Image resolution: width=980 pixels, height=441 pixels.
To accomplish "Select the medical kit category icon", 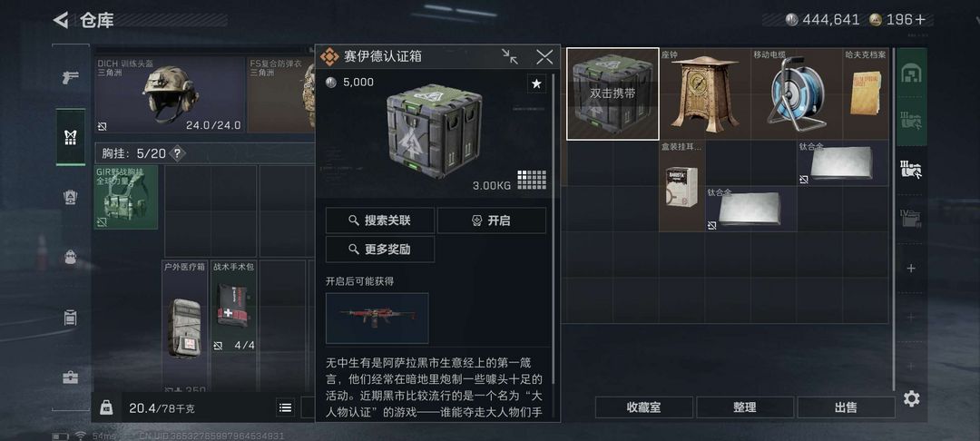I will point(71,377).
